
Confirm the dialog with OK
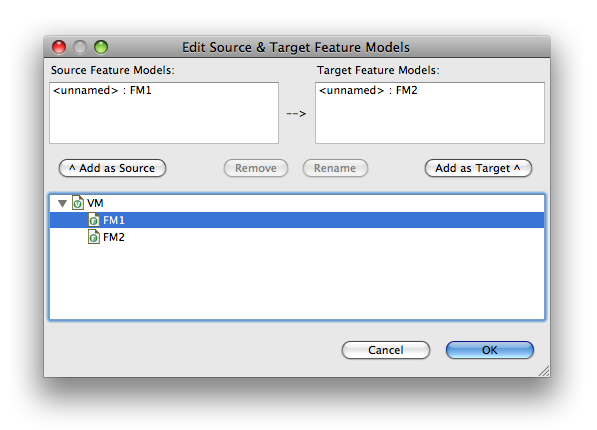(x=490, y=350)
